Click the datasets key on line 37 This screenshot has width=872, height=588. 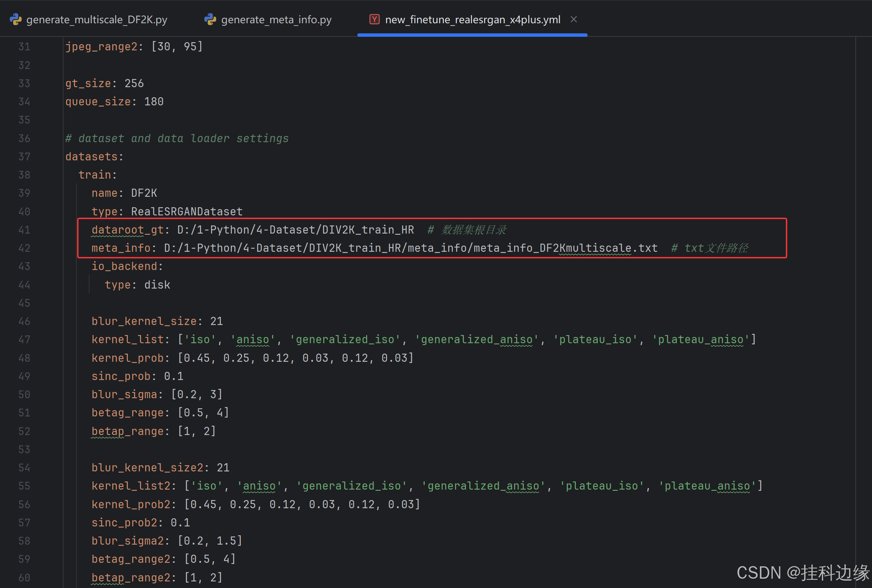point(91,156)
